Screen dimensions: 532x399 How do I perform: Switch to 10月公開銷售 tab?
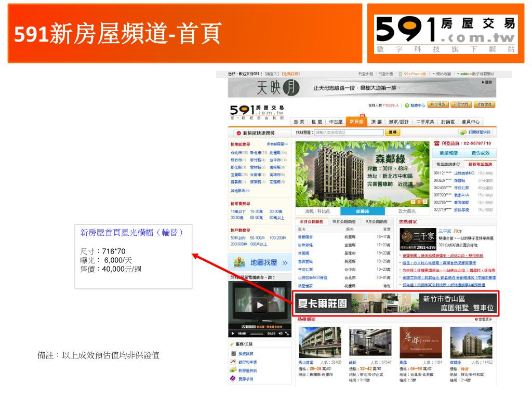coord(343,221)
